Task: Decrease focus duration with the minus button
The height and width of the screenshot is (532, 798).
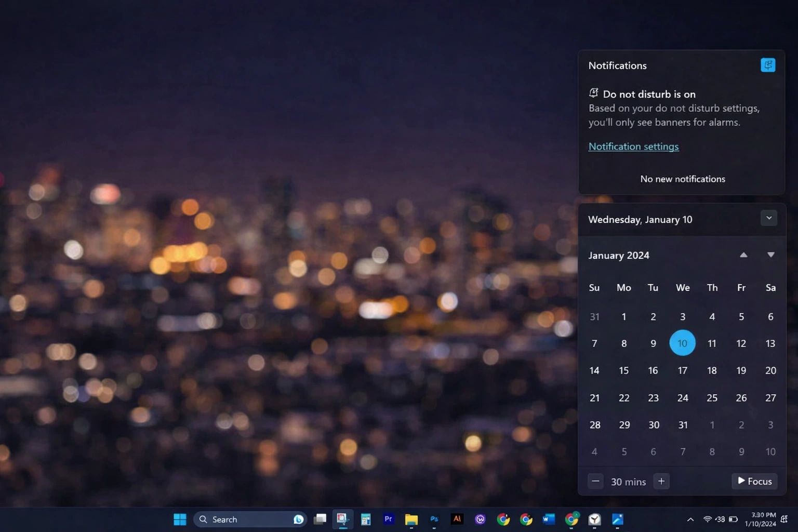Action: click(595, 481)
